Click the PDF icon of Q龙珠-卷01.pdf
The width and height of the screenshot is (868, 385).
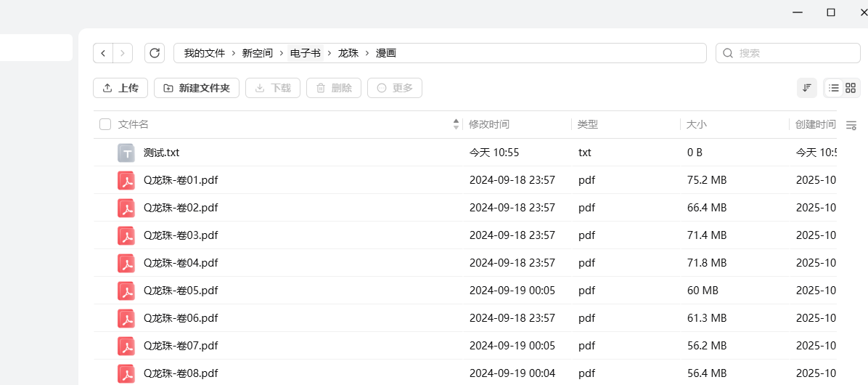[x=127, y=180]
